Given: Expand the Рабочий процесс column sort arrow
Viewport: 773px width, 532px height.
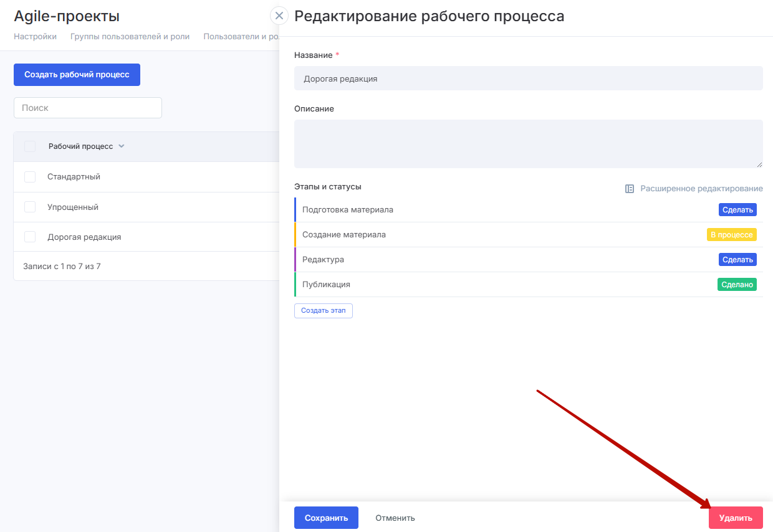Looking at the screenshot, I should (122, 146).
